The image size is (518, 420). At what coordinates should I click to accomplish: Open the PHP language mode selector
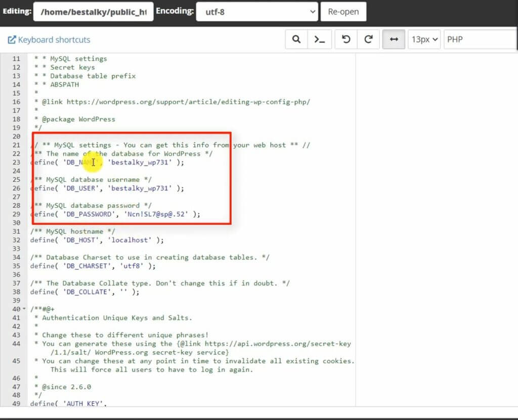click(x=480, y=39)
